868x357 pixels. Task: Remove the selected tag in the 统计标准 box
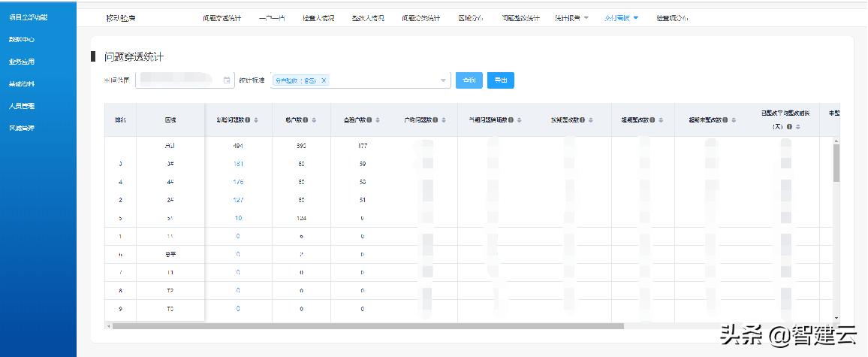(x=324, y=80)
